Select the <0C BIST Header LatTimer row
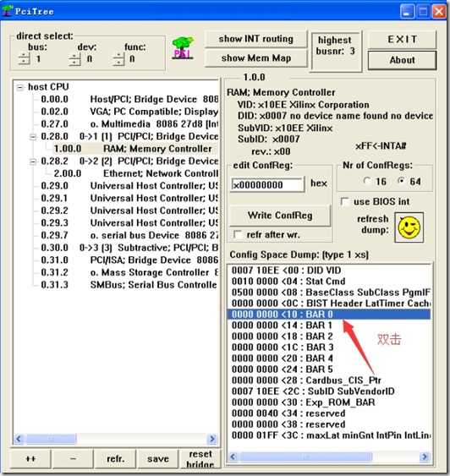This screenshot has width=450, height=476. point(329,304)
